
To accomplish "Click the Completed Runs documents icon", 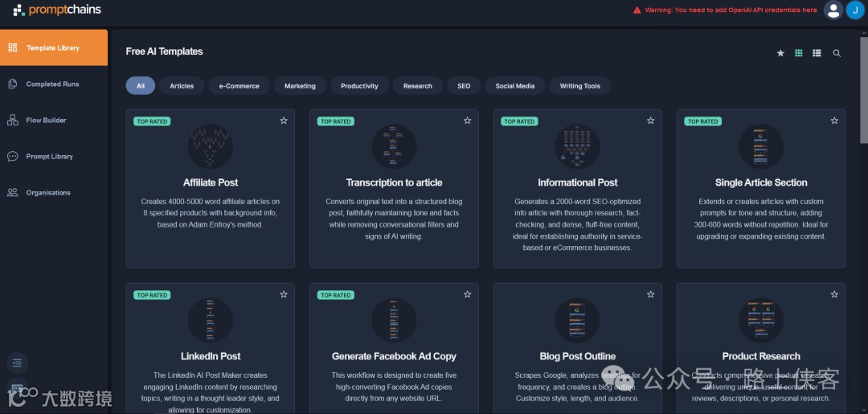I will coord(13,84).
